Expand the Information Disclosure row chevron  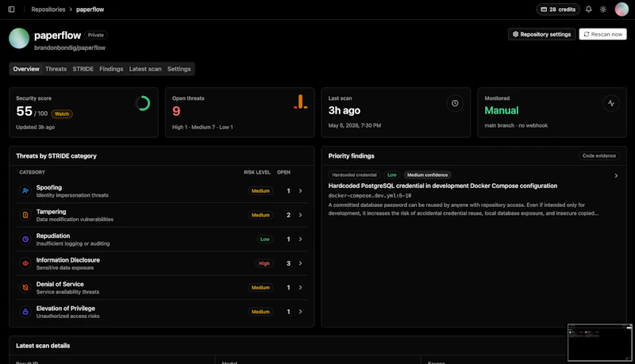tap(301, 263)
